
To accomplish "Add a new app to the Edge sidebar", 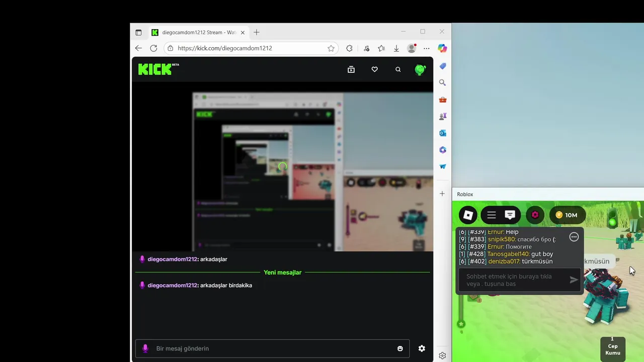I will [x=442, y=194].
